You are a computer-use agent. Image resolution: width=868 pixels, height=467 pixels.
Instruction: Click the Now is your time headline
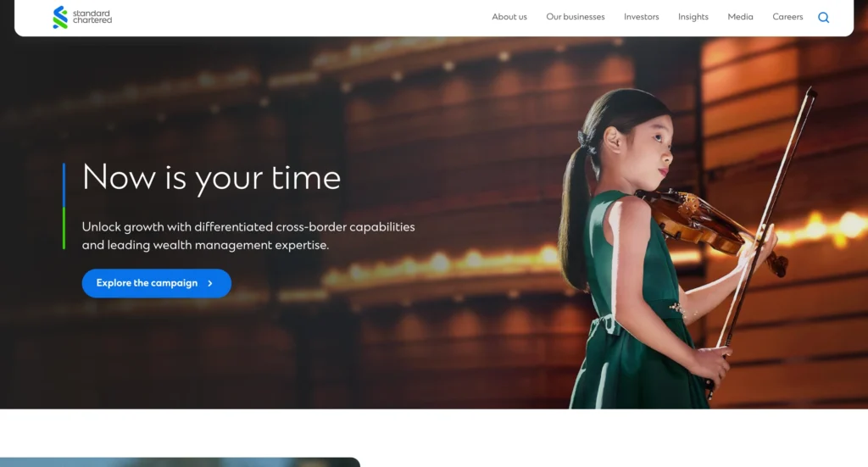coord(211,178)
